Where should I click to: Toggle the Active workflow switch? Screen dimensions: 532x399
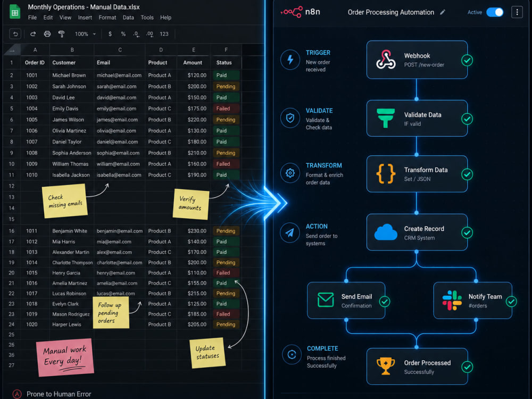coord(495,12)
